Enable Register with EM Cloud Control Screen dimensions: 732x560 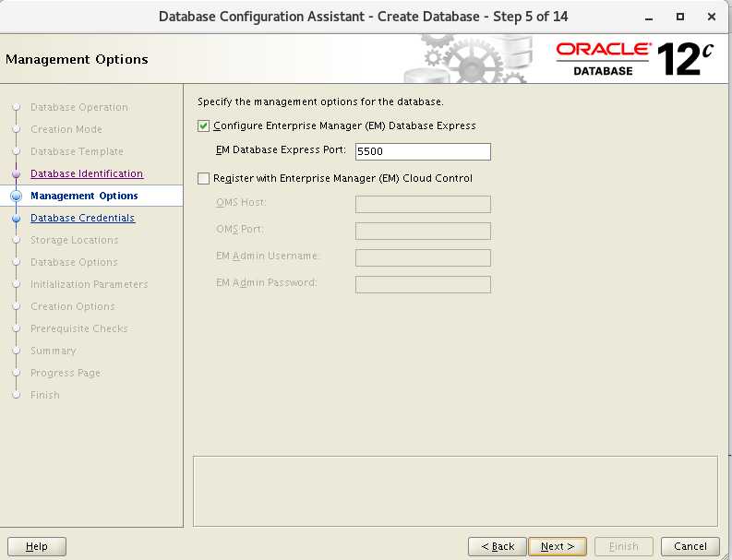pos(204,178)
